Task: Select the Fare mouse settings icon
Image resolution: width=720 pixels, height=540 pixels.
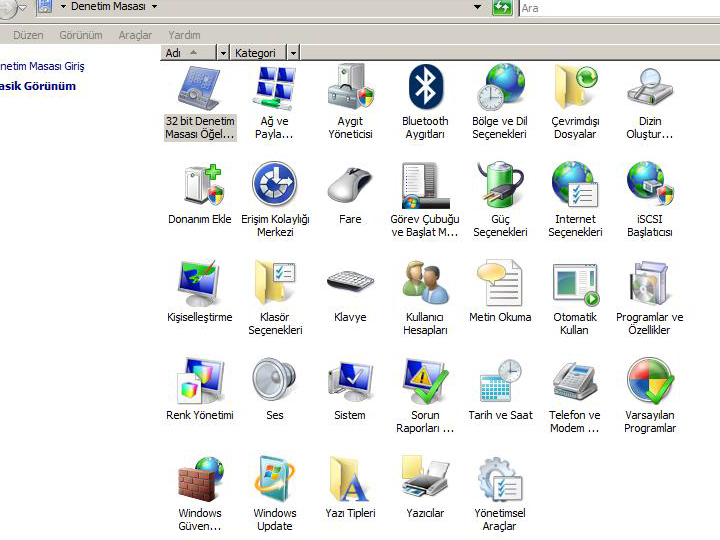Action: pyautogui.click(x=350, y=186)
